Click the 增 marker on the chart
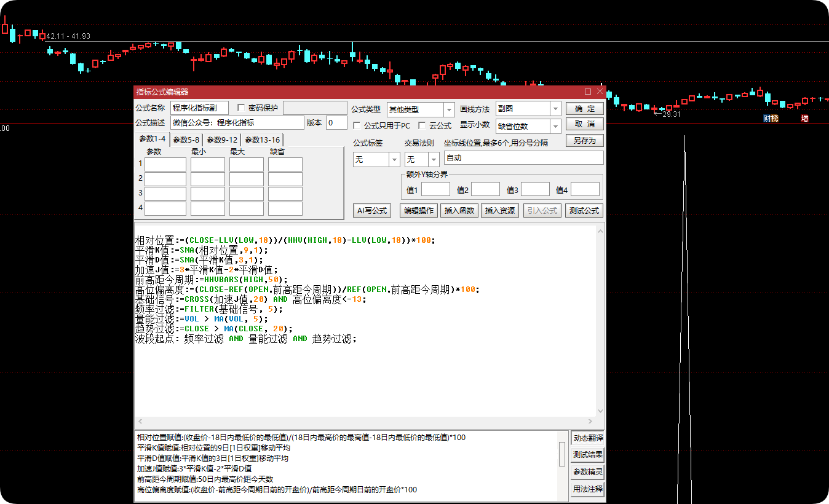This screenshot has width=829, height=504. click(805, 118)
